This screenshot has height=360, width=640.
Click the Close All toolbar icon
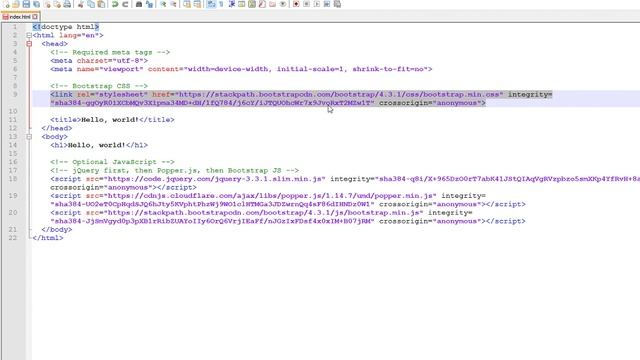(x=57, y=4)
